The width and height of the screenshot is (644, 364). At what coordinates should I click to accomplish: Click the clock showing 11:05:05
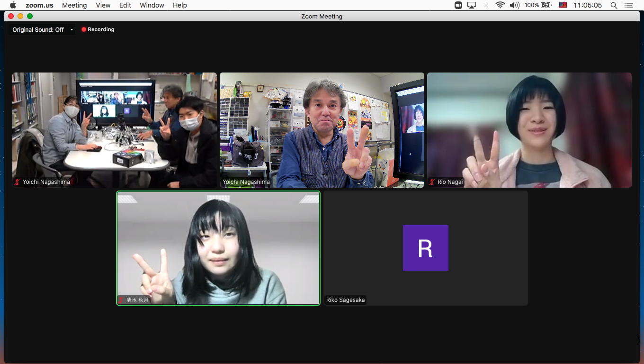pyautogui.click(x=587, y=5)
